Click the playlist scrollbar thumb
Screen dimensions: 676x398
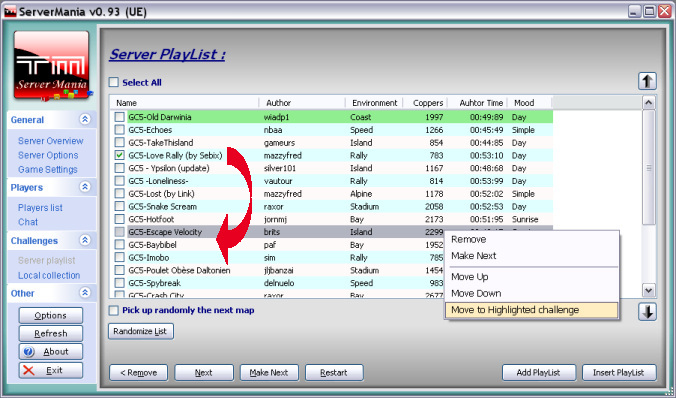pos(648,167)
